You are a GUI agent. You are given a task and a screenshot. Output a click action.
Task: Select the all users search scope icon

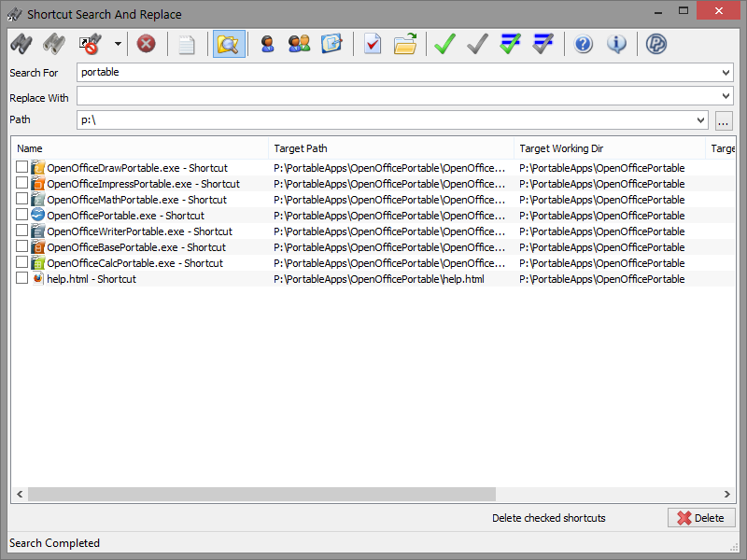[299, 44]
